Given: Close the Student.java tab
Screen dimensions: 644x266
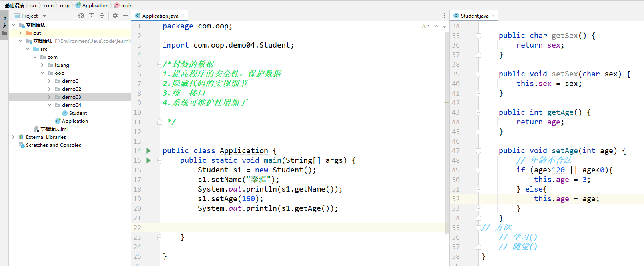Looking at the screenshot, I should coord(493,16).
